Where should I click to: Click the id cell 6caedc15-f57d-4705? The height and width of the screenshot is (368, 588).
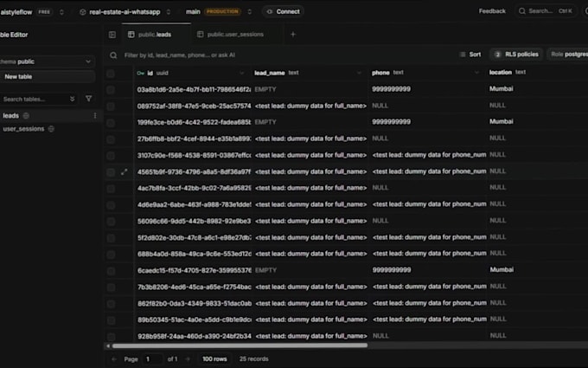tap(194, 270)
